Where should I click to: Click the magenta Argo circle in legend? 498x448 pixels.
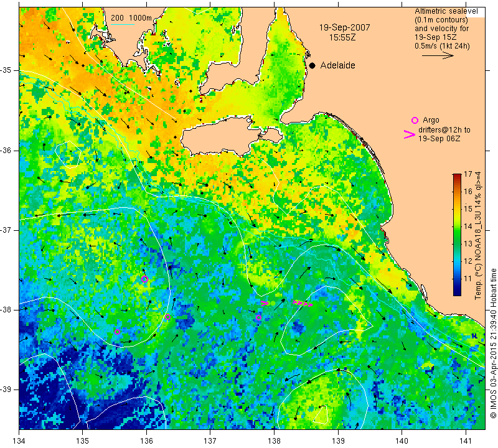tap(415, 120)
